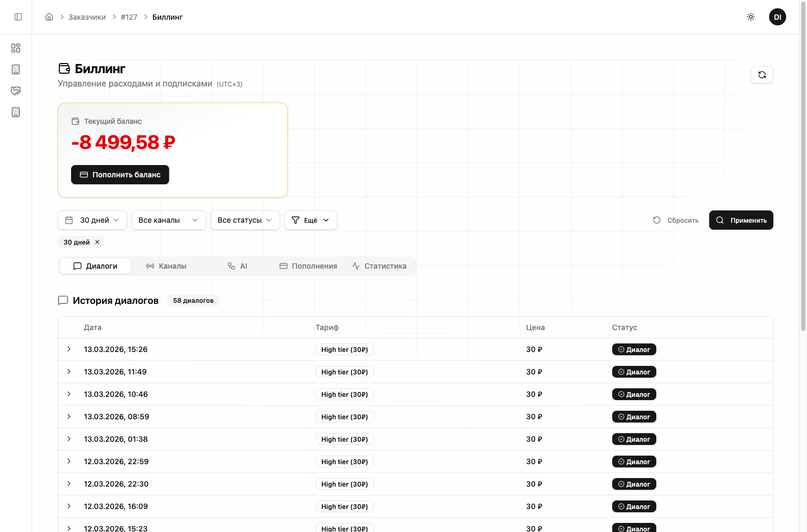Screen dimensions: 807x532
Task: Expand the 12.03.2026, 22:59 dialog row
Action: pos(69,461)
